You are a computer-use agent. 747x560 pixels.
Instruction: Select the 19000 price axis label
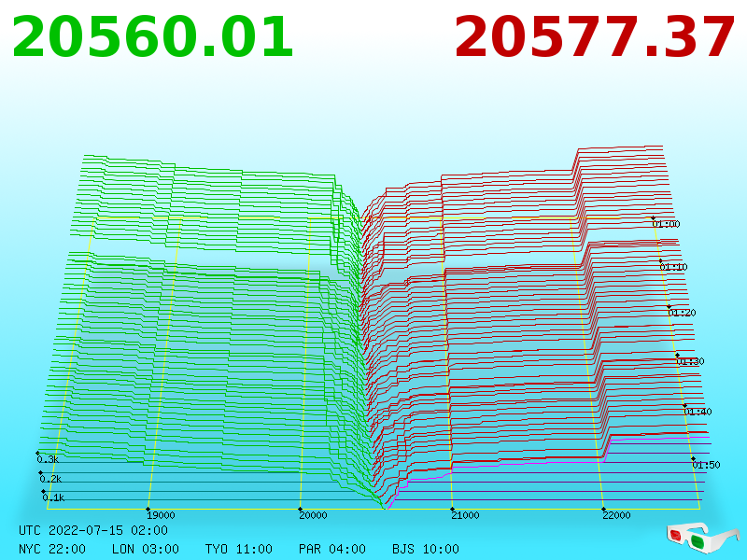click(161, 515)
